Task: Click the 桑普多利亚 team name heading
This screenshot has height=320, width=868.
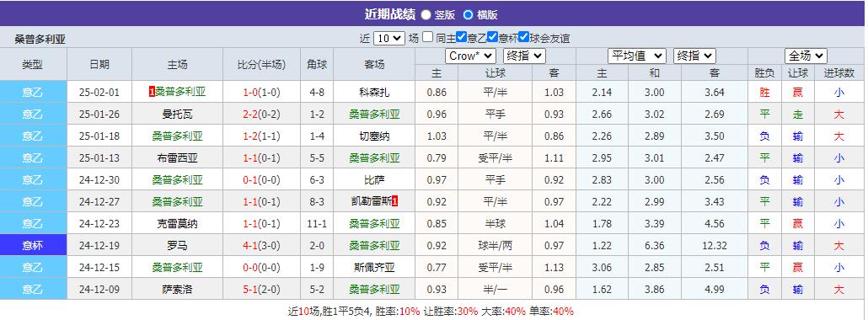Action: (40, 40)
